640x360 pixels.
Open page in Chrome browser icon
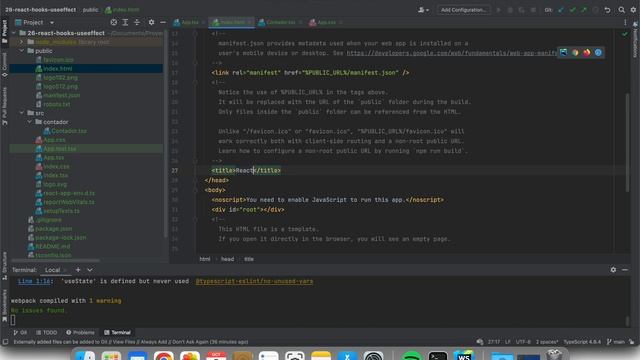(x=575, y=52)
